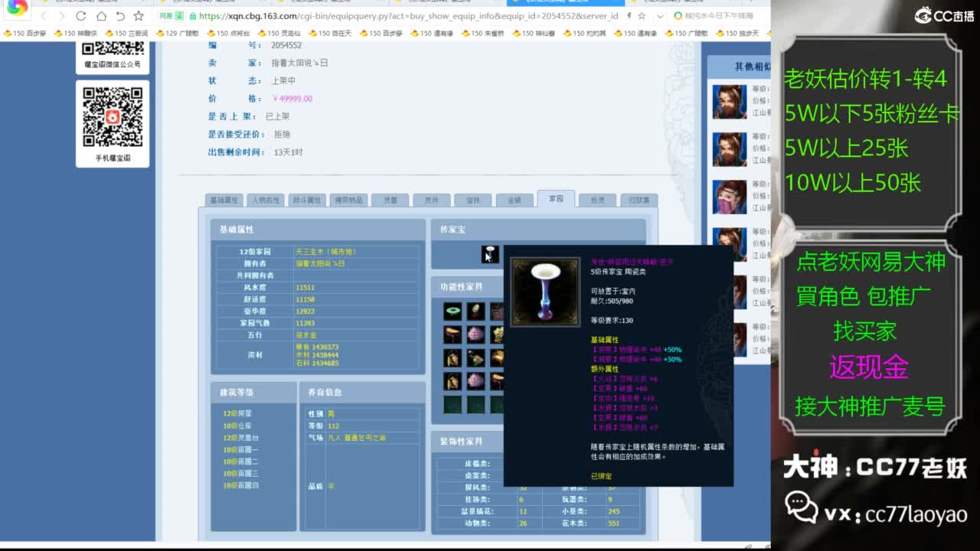Open first '150 百步穿' bookmark
Screen dimensions: 980x551
[26, 33]
